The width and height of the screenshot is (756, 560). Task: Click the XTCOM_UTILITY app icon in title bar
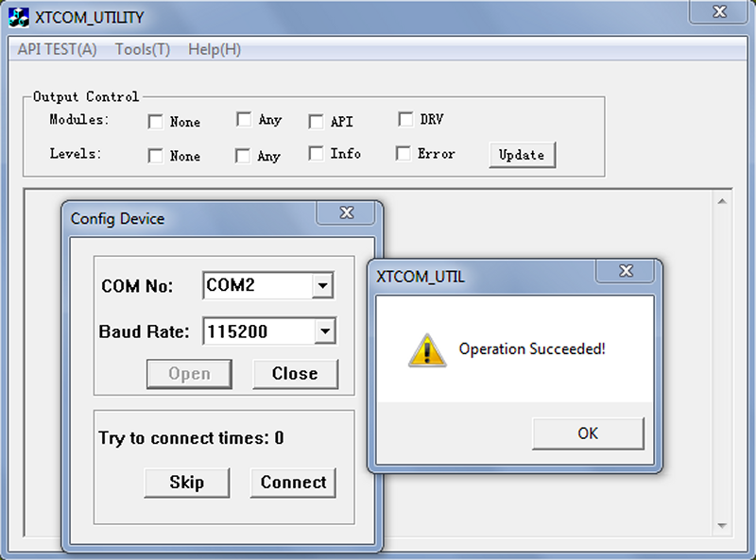(19, 17)
